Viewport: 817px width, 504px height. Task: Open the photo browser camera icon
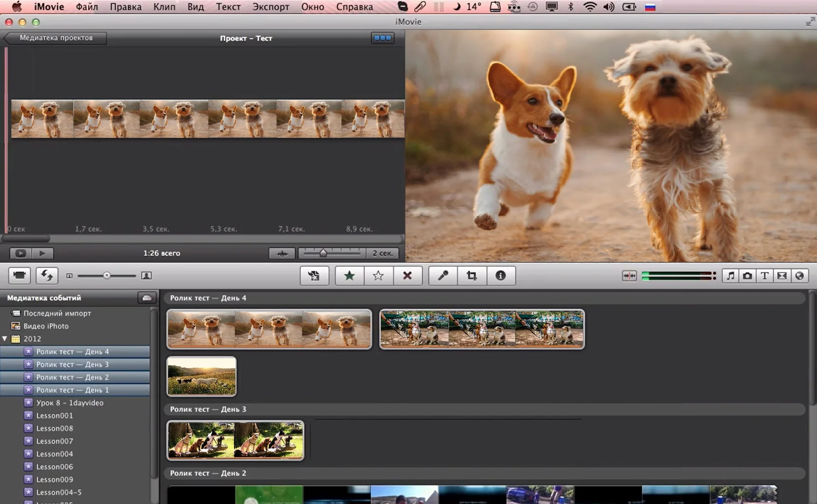click(x=747, y=276)
